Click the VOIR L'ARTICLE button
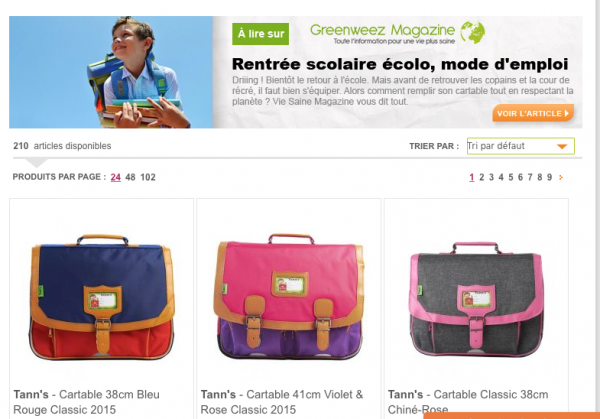600x419 pixels. click(533, 113)
